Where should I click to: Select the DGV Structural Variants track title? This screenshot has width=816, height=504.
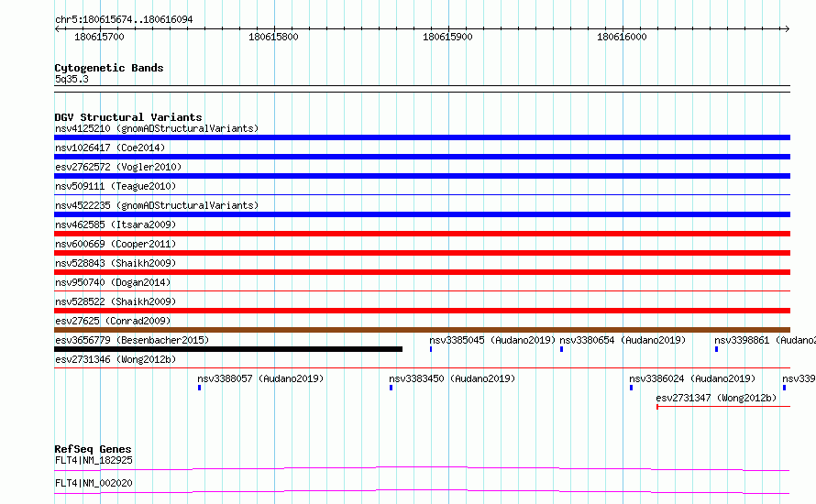[128, 117]
